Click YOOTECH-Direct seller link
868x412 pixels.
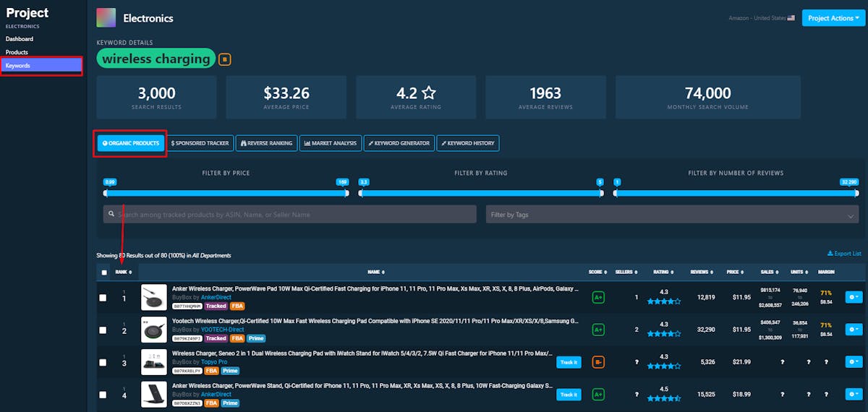pyautogui.click(x=224, y=330)
